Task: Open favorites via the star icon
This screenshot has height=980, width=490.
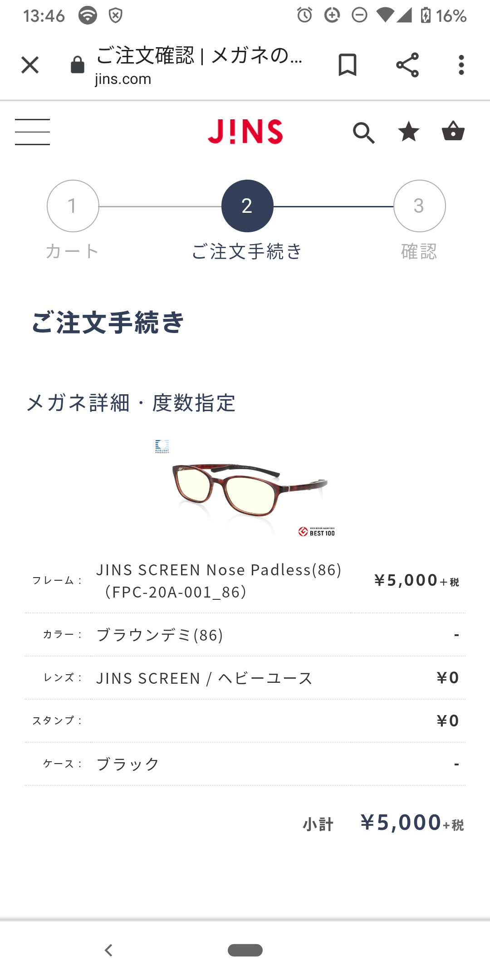Action: coord(409,132)
